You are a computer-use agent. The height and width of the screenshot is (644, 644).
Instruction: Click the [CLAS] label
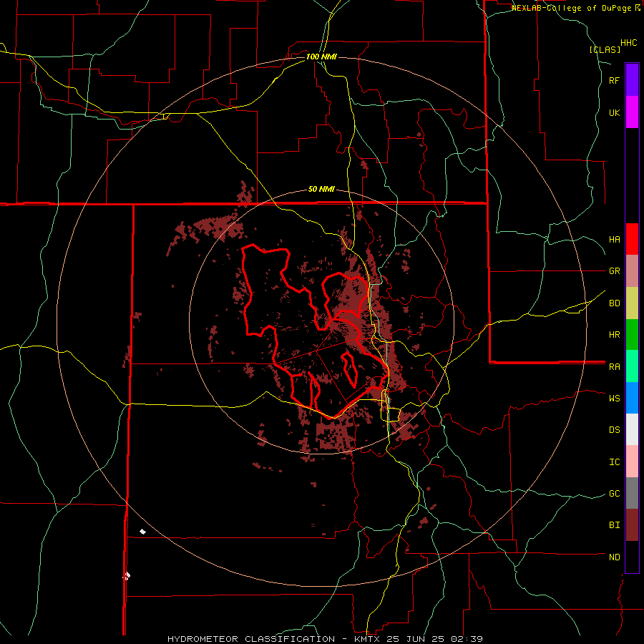pyautogui.click(x=605, y=49)
